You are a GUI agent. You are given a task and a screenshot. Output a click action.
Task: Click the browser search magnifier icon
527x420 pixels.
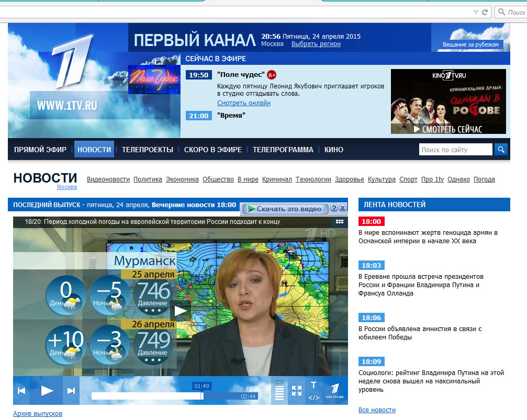[x=501, y=12]
